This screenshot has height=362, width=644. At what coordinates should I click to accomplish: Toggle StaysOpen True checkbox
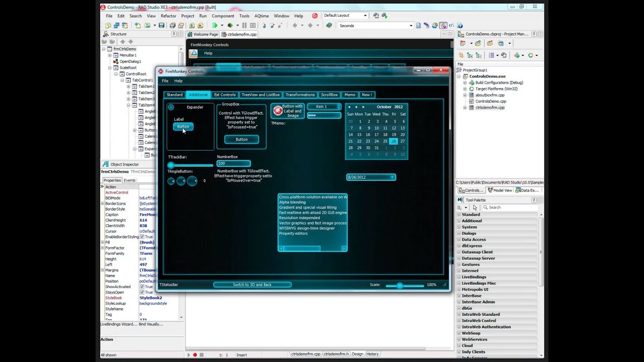[142, 292]
